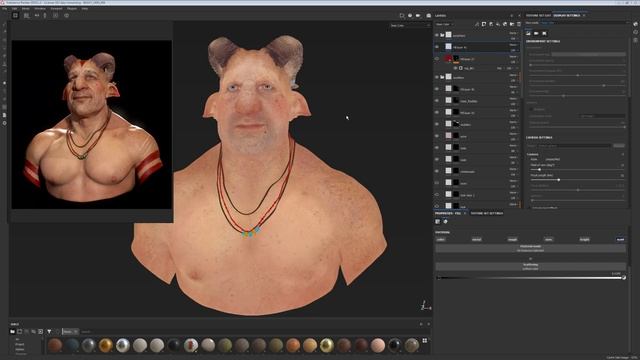Toggle visibility of the Skin base 2 layer
This screenshot has width=640, height=360.
pos(437,195)
